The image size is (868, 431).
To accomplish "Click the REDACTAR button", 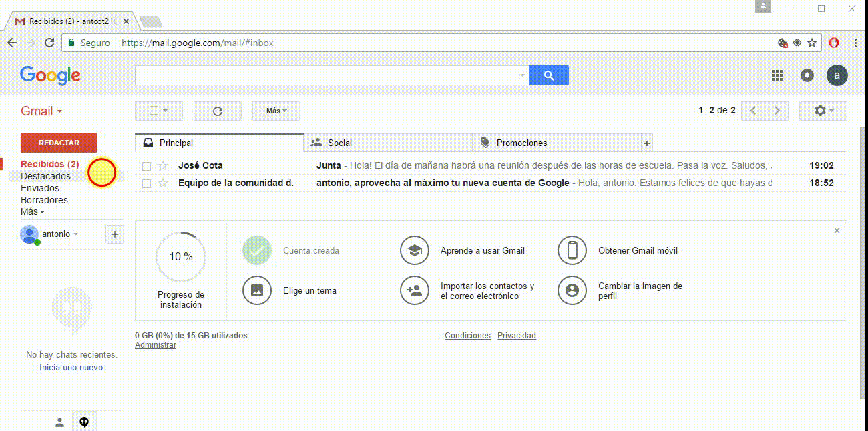I will 59,143.
